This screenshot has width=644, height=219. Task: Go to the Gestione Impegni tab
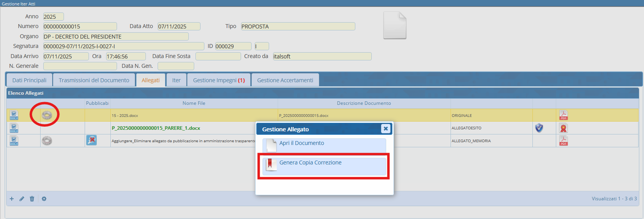(x=219, y=80)
